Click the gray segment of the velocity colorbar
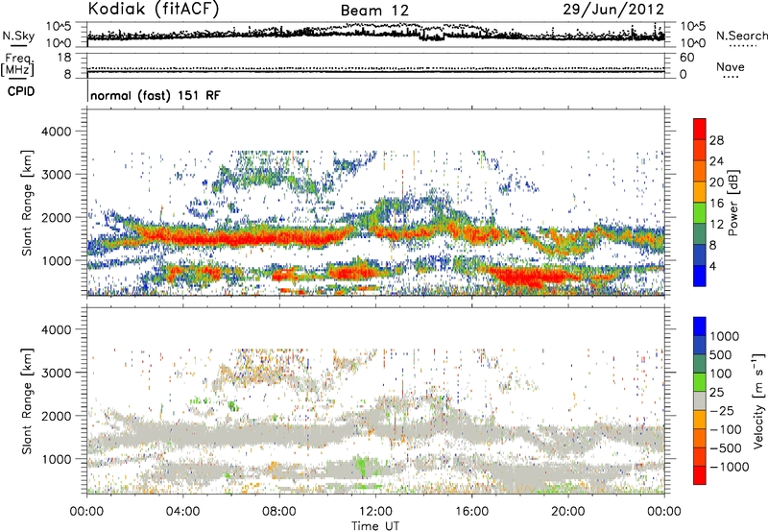Viewport: 768px width, 532px height. tap(700, 400)
